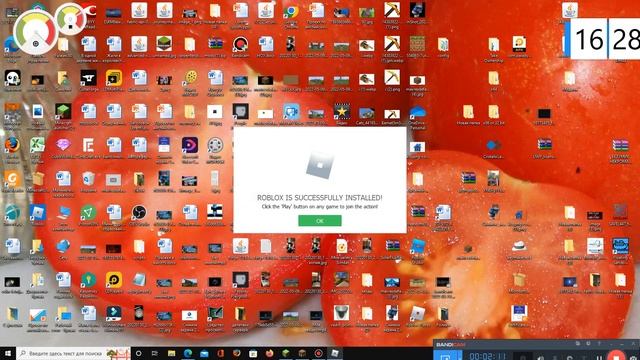Launch File Explorer from the taskbar
The width and height of the screenshot is (640, 360).
(171, 353)
